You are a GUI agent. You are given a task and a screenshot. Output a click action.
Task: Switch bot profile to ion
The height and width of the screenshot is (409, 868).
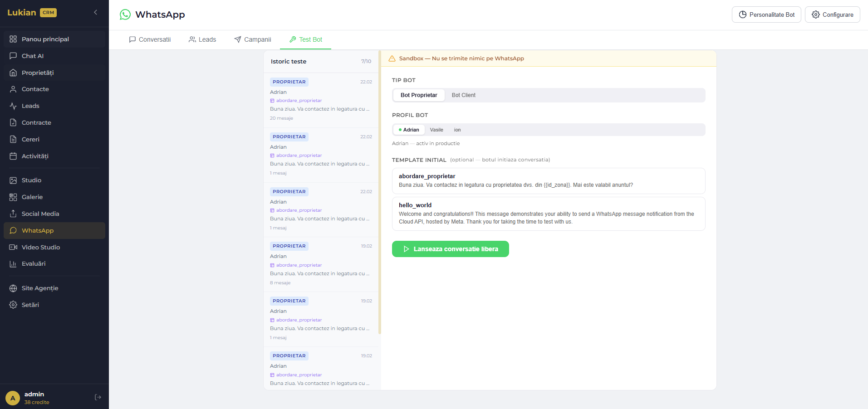point(457,130)
